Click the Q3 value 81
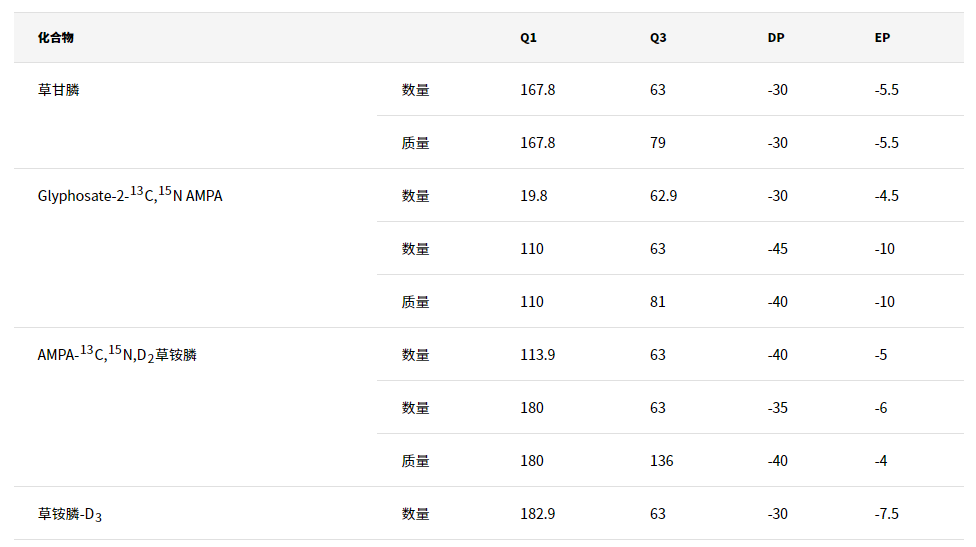 coord(658,302)
